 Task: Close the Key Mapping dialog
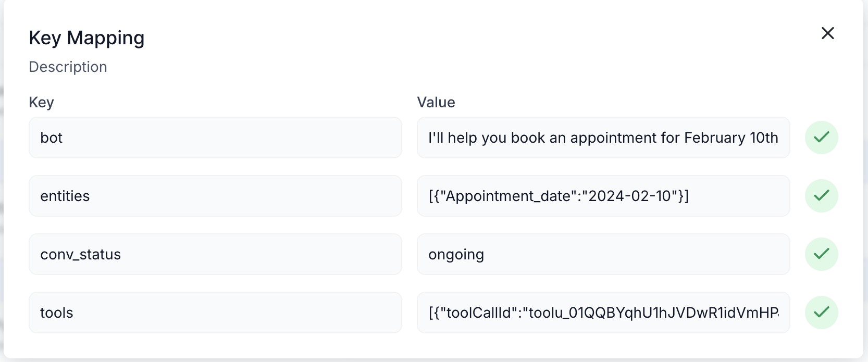827,33
